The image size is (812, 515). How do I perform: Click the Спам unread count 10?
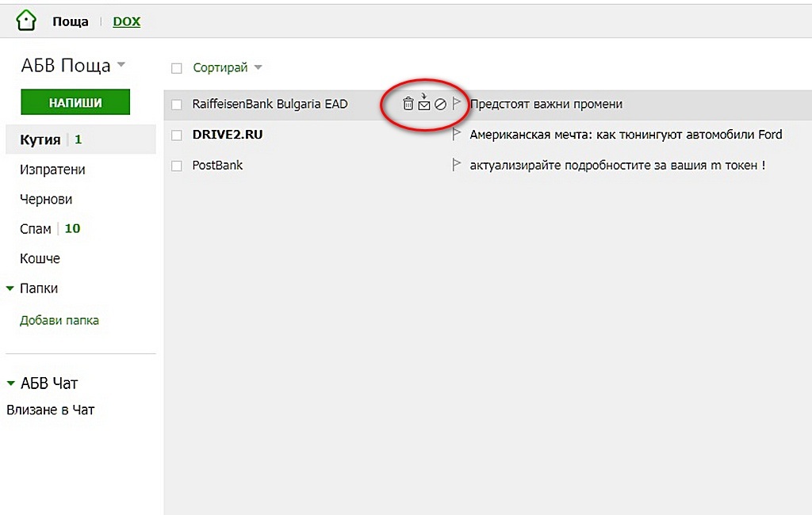coord(72,228)
